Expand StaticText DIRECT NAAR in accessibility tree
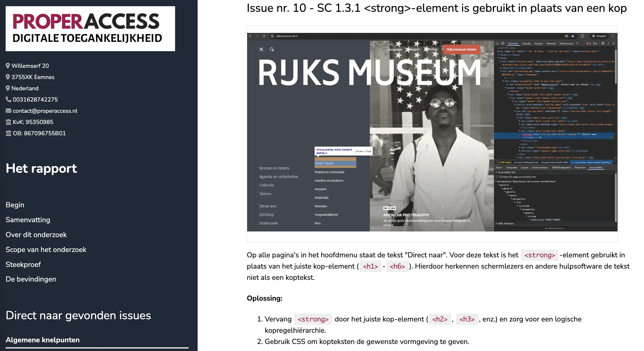This screenshot has width=644, height=351. 530,219
